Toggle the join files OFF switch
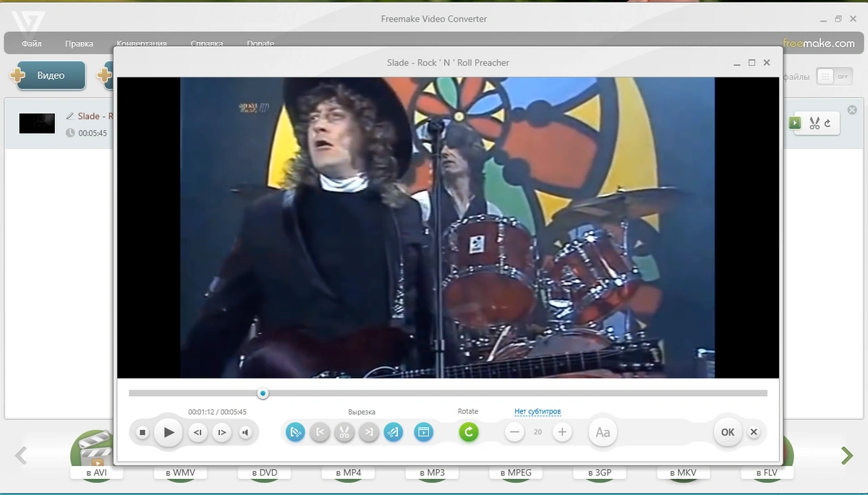 point(834,76)
